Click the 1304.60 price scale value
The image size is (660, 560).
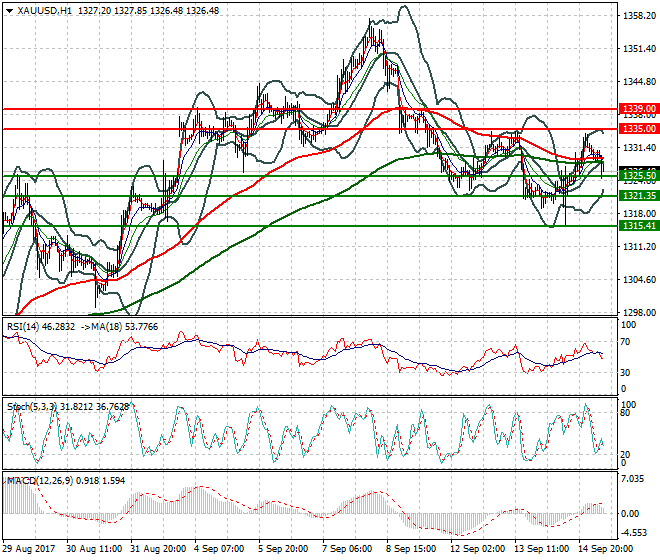pos(639,280)
